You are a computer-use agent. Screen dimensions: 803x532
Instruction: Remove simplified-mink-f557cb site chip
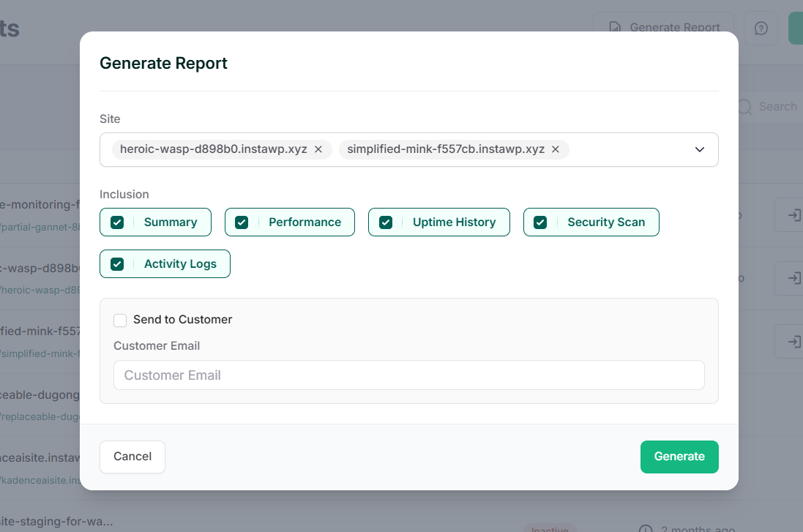(556, 149)
